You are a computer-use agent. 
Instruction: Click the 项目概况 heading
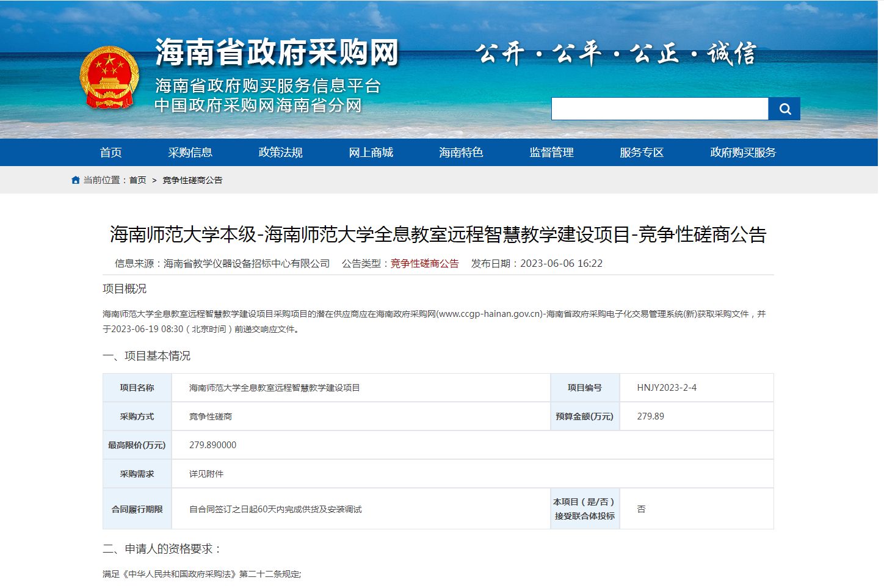[125, 289]
